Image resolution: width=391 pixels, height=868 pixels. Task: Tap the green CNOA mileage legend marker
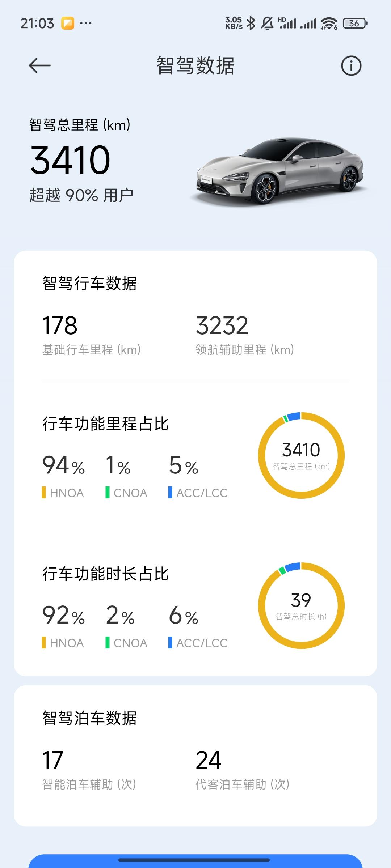coord(108,493)
